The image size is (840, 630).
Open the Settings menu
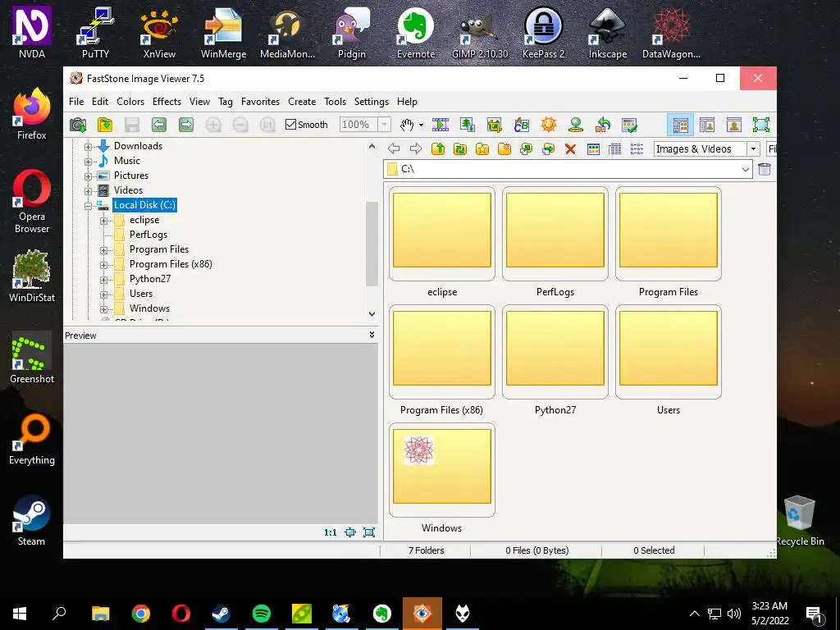[x=372, y=101]
